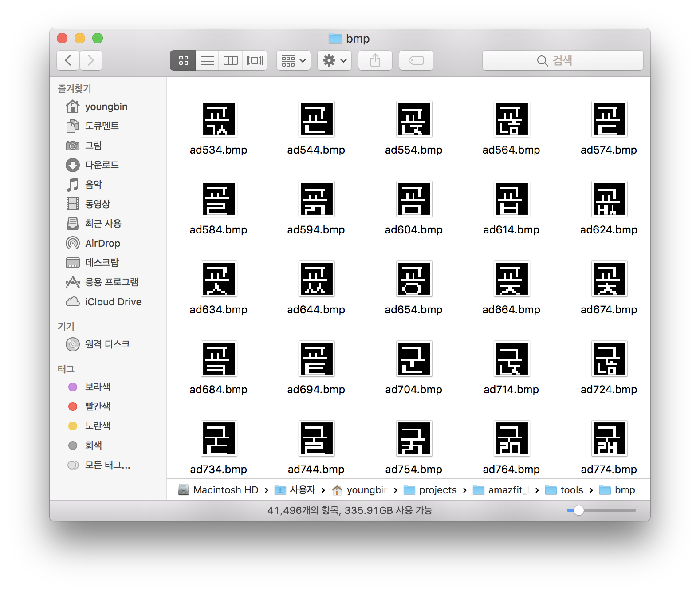Click the icon size slider handle
The image size is (700, 592).
pos(578,510)
